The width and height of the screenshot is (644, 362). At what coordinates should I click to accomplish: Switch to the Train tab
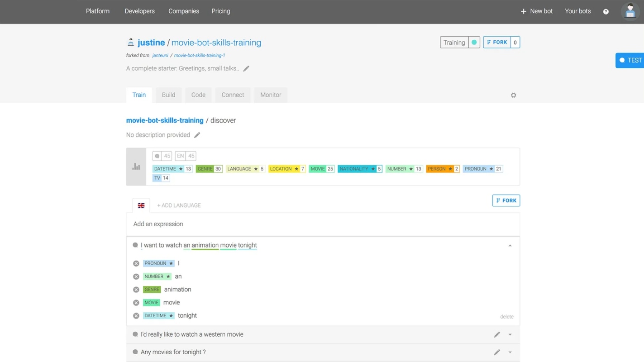139,95
